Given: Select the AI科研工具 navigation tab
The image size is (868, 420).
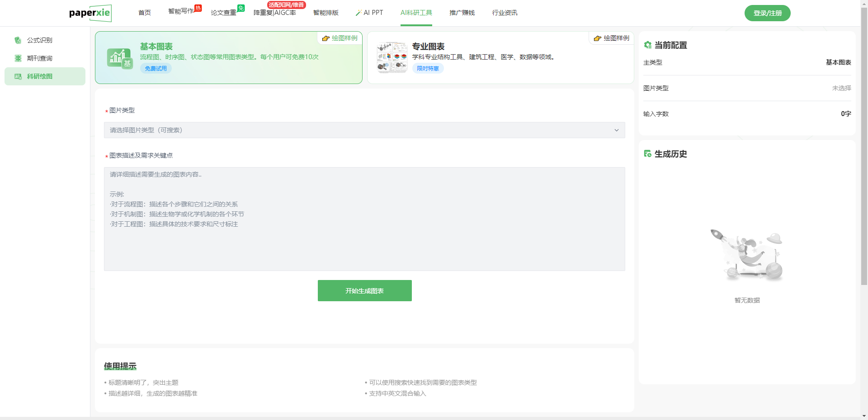Looking at the screenshot, I should point(416,13).
